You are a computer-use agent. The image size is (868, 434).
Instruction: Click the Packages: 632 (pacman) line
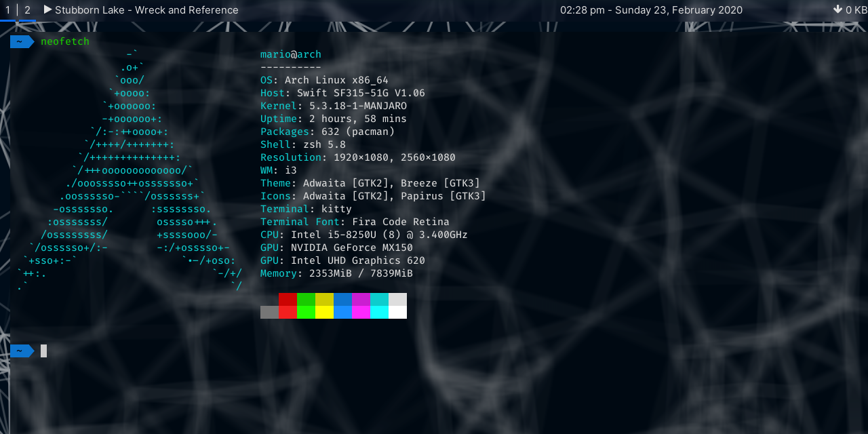click(328, 132)
